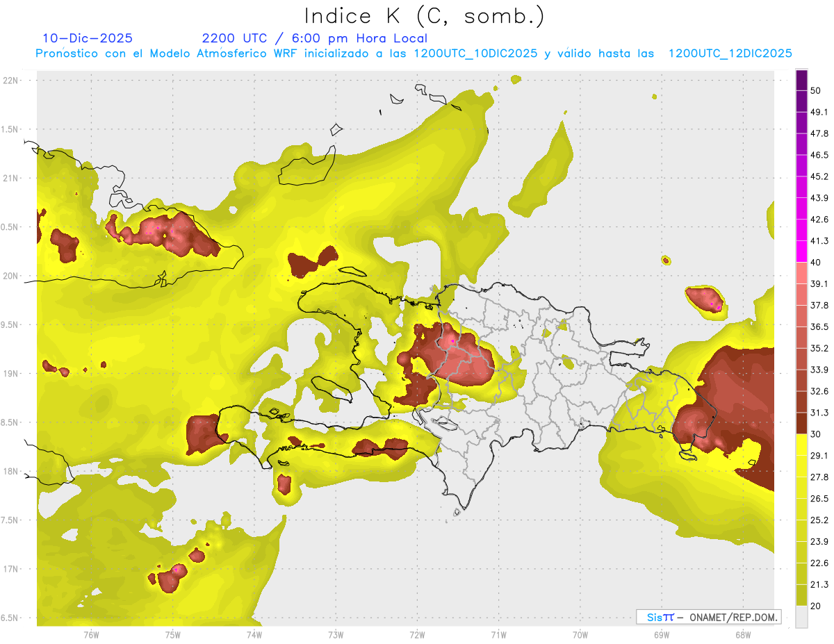Click the "75W" longitude label
Screen dimensions: 834x644
pos(173,634)
